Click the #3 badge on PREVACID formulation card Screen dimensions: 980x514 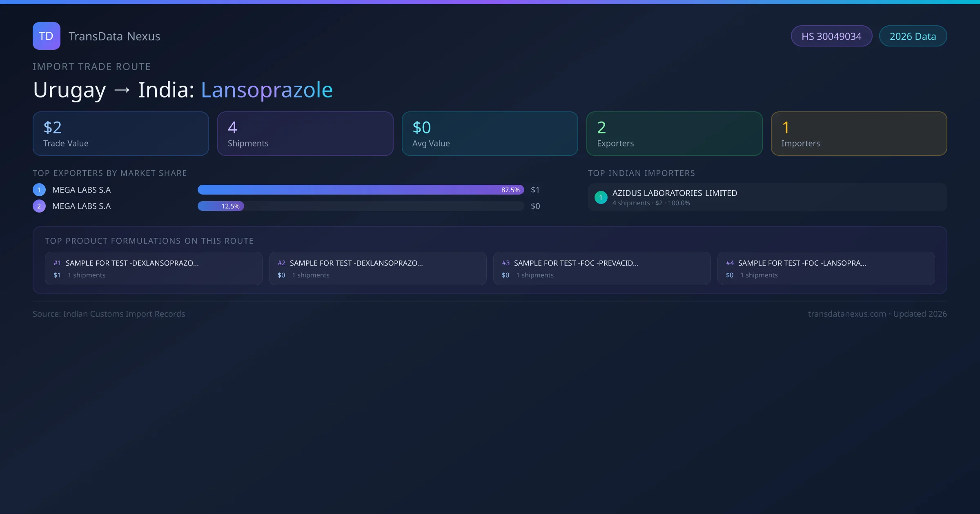[506, 263]
